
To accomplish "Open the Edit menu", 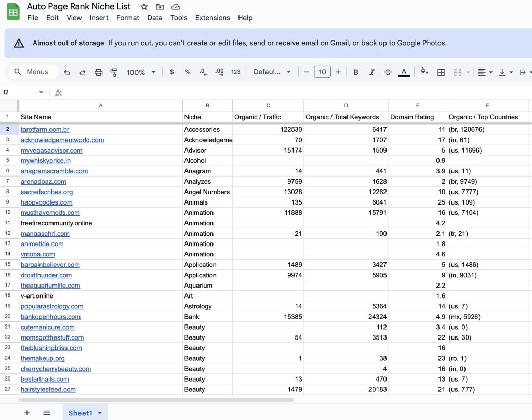I will pos(52,18).
